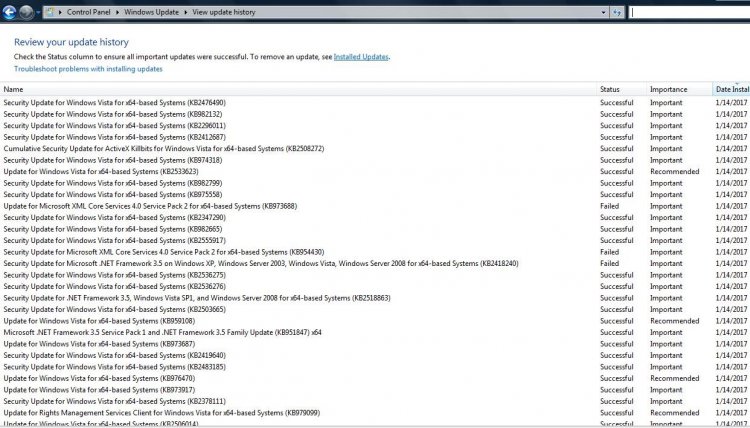750x428 pixels.
Task: Select update row KB973917
Action: coord(375,389)
